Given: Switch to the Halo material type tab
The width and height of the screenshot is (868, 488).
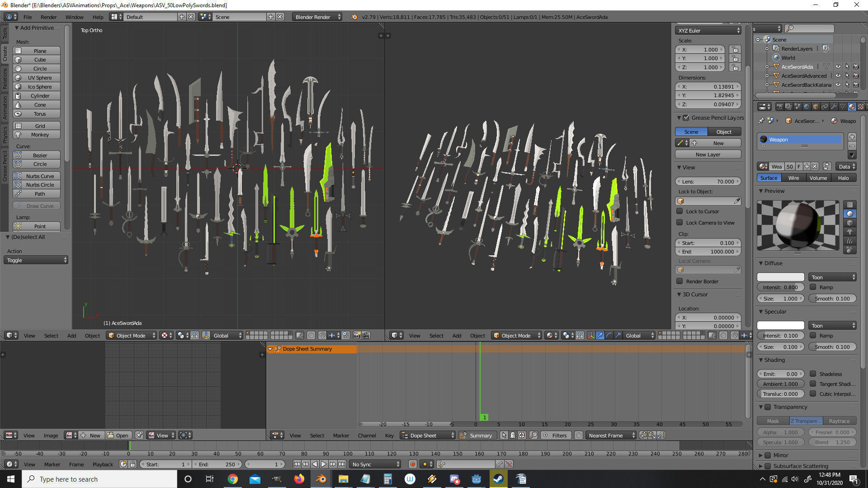Looking at the screenshot, I should coord(843,178).
